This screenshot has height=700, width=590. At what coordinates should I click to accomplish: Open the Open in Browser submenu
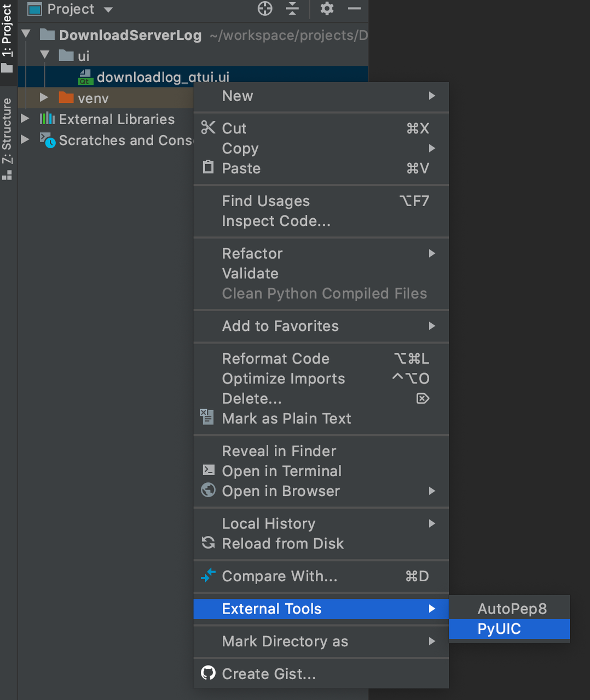click(x=321, y=491)
